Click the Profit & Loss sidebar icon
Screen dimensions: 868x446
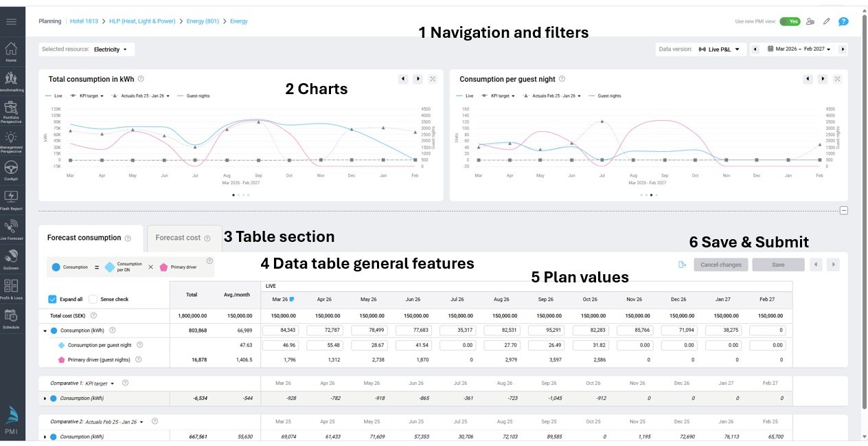pos(12,288)
